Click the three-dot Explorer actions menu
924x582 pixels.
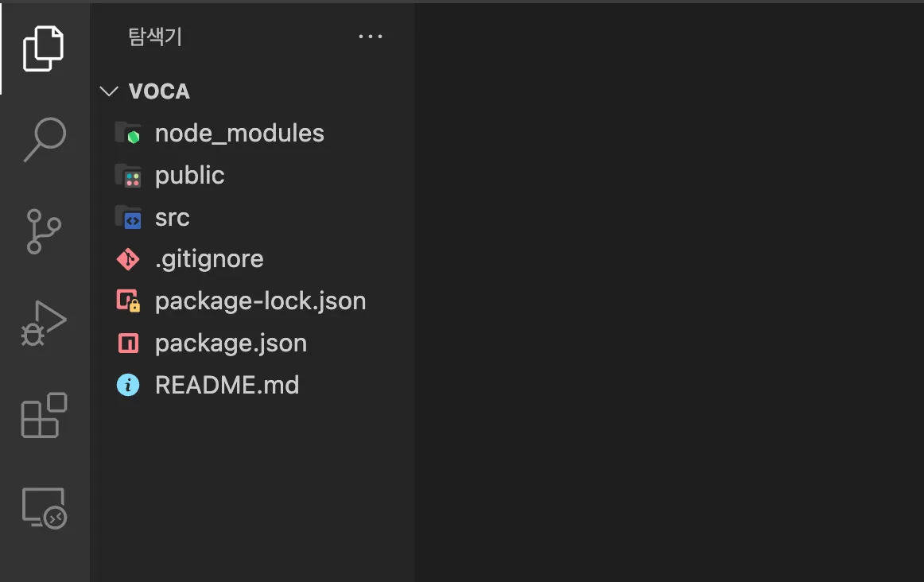(371, 37)
